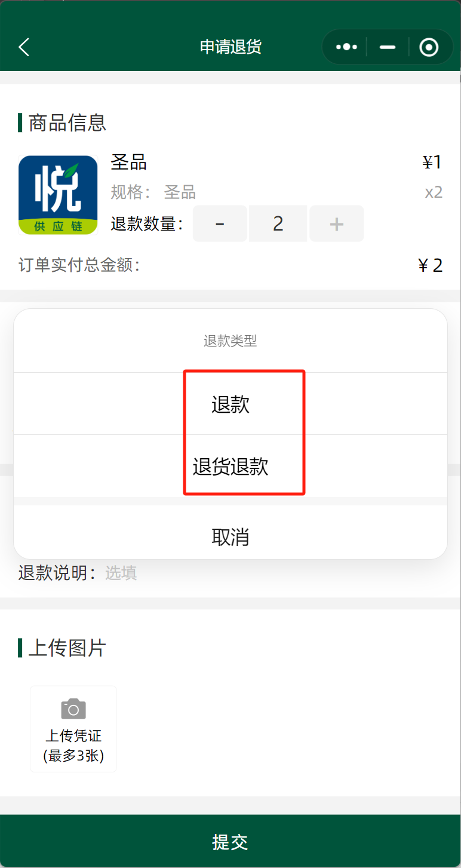Click the 退款类型 sheet title
This screenshot has height=868, width=461.
tap(230, 341)
